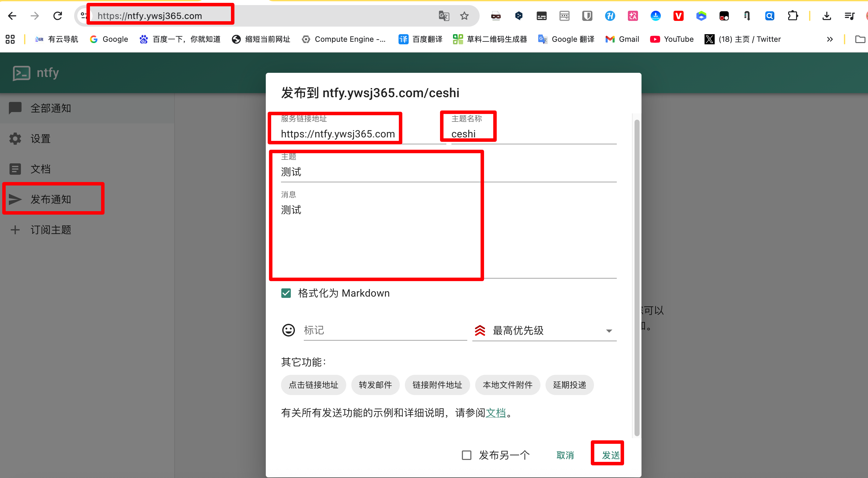This screenshot has width=868, height=478.
Task: Bookmark this page with the star icon
Action: tap(464, 16)
